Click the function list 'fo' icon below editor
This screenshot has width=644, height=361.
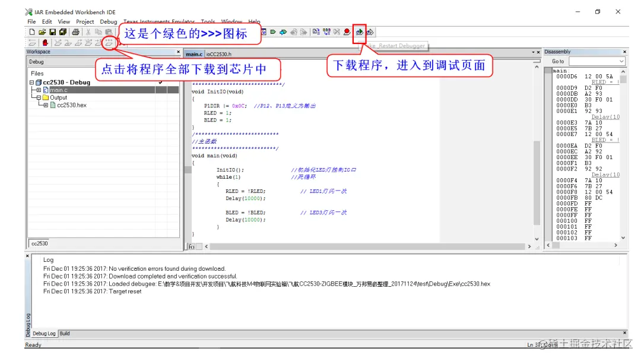191,247
